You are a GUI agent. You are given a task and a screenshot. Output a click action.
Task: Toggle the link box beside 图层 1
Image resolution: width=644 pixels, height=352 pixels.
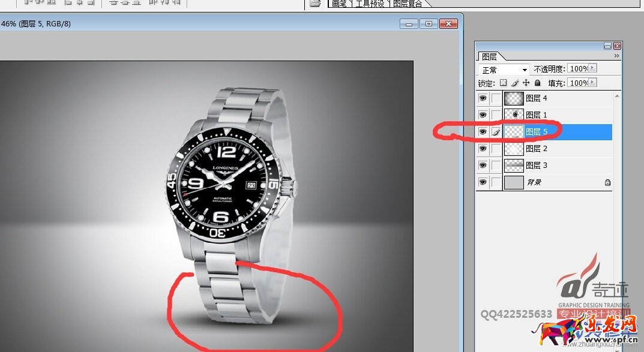pyautogui.click(x=496, y=115)
